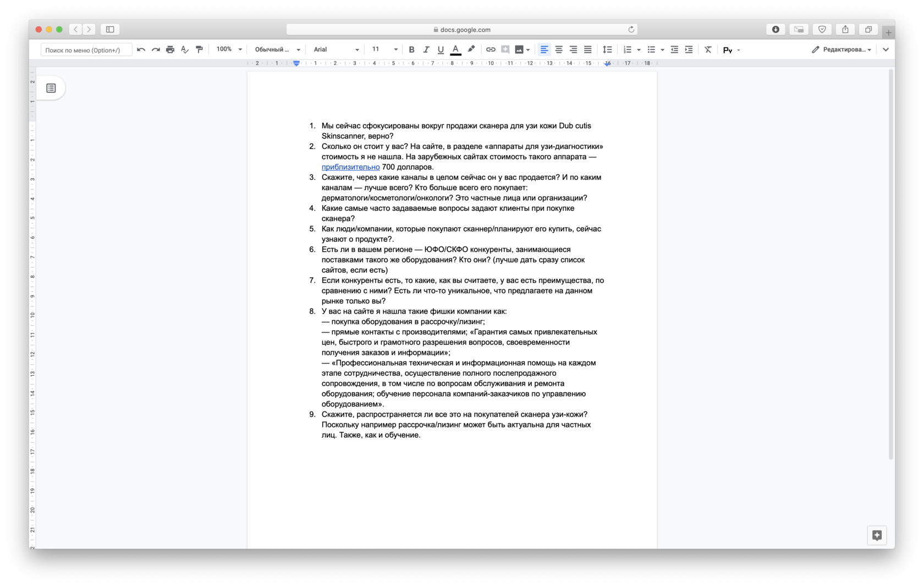Go back in Safari

(x=76, y=29)
